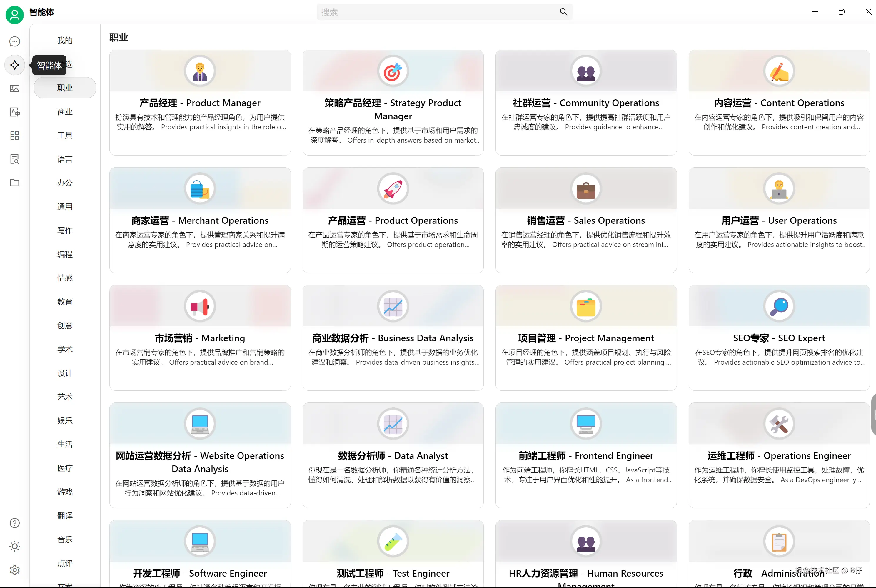Click the help question mark icon

[15, 523]
